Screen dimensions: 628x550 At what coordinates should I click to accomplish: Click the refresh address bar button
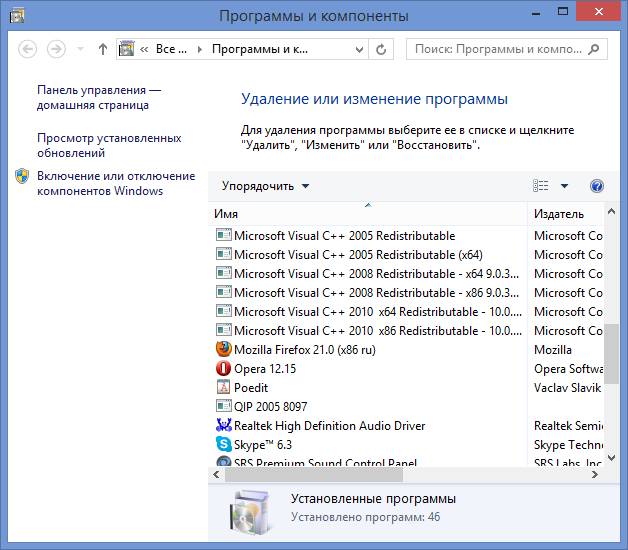381,49
